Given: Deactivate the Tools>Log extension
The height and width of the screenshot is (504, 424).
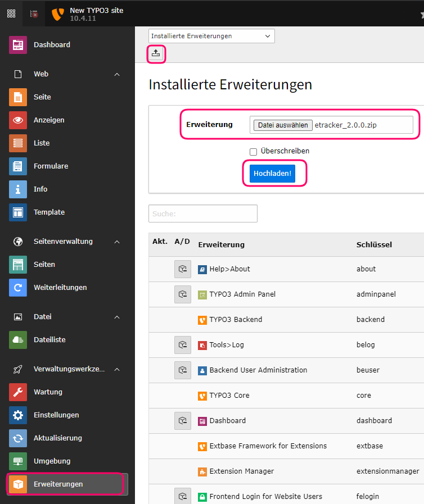Looking at the screenshot, I should (183, 345).
